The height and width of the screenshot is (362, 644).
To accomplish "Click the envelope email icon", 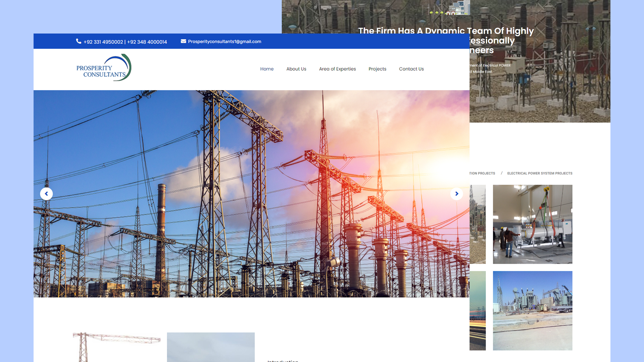I will pos(183,41).
